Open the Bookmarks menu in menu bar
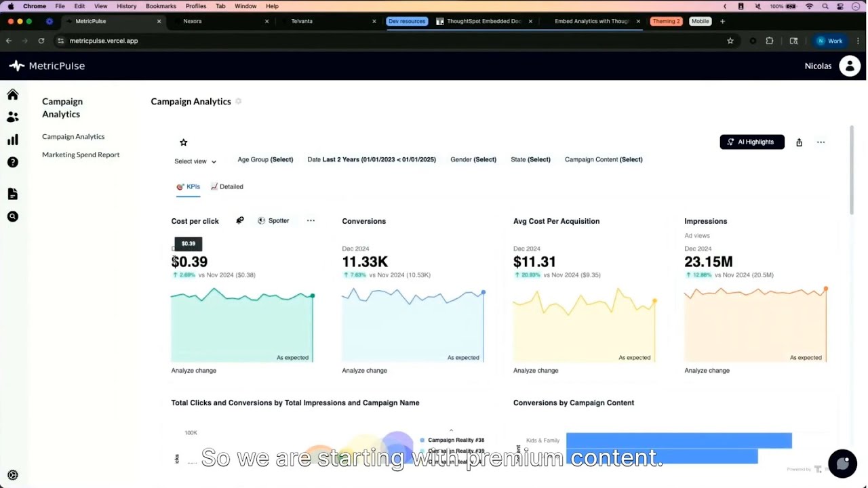The width and height of the screenshot is (868, 488). pyautogui.click(x=161, y=6)
